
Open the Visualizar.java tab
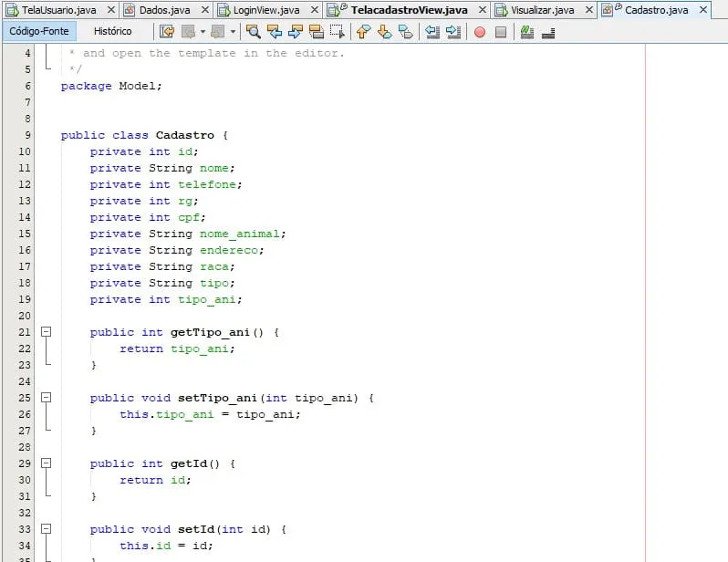coord(542,10)
